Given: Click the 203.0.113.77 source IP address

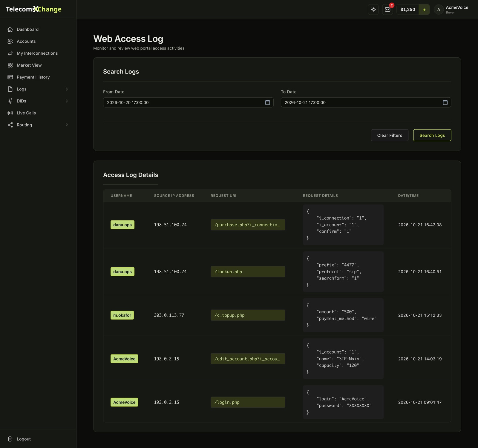Looking at the screenshot, I should tap(169, 315).
